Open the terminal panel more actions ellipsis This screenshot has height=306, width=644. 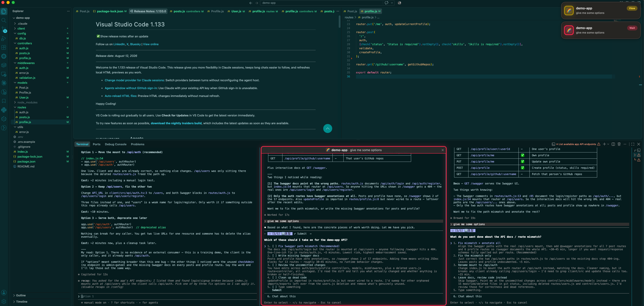click(625, 144)
